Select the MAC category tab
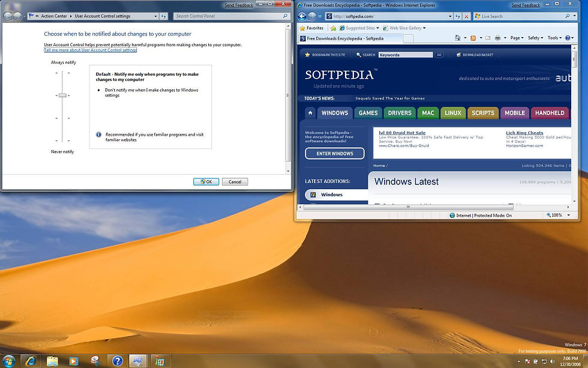The height and width of the screenshot is (368, 588). 428,113
